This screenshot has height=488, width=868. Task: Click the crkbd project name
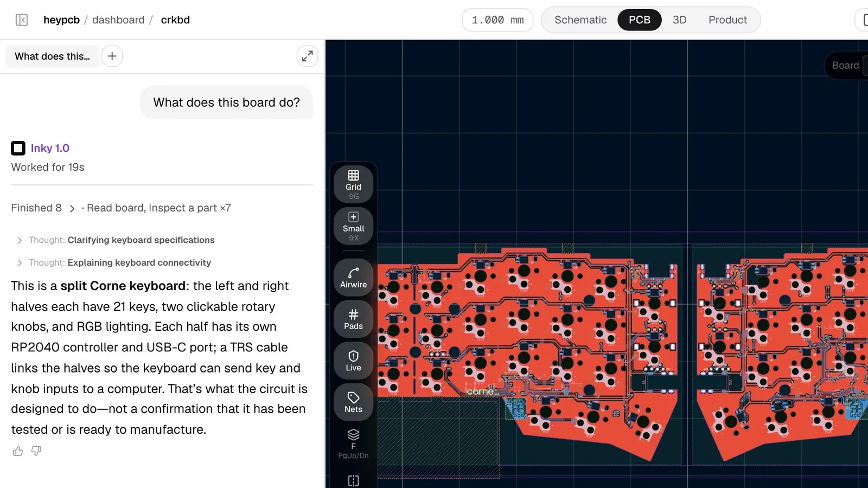point(175,20)
